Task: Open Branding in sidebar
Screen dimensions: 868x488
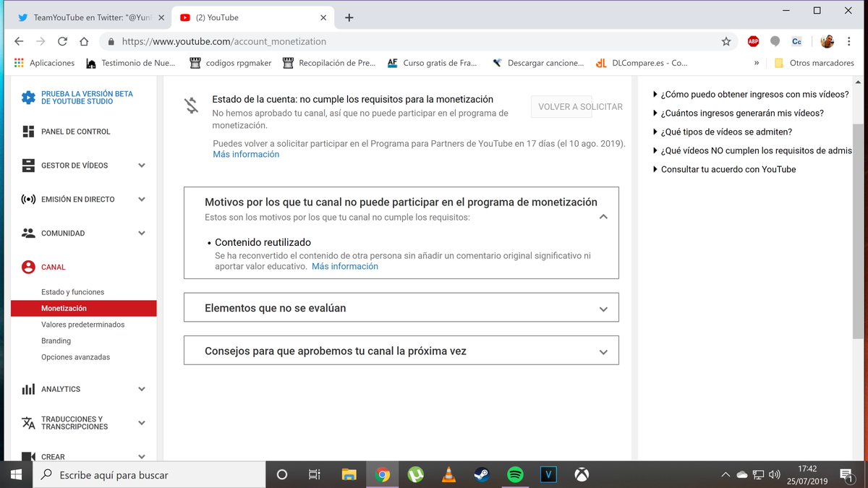Action: pyautogui.click(x=56, y=341)
